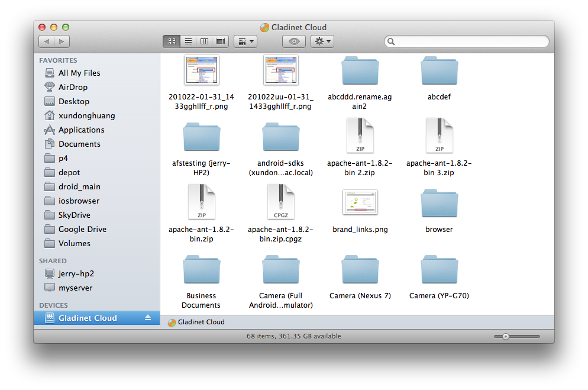Switch to Cover Flow view mode
This screenshot has width=588, height=390.
221,41
